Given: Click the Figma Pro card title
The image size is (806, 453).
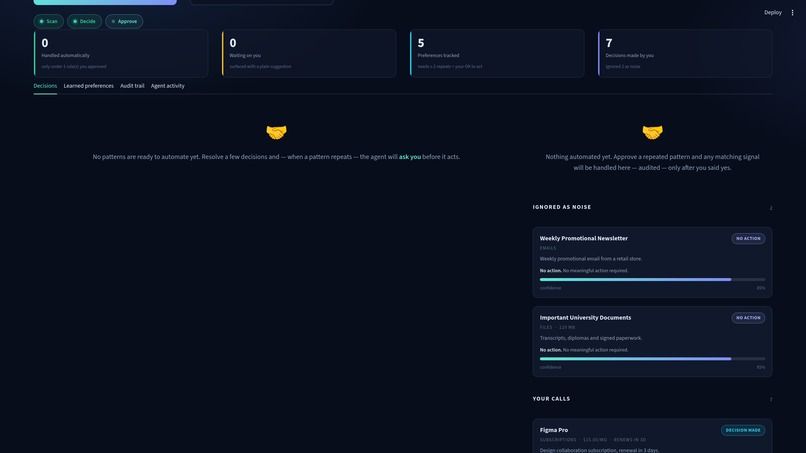Looking at the screenshot, I should pos(554,430).
